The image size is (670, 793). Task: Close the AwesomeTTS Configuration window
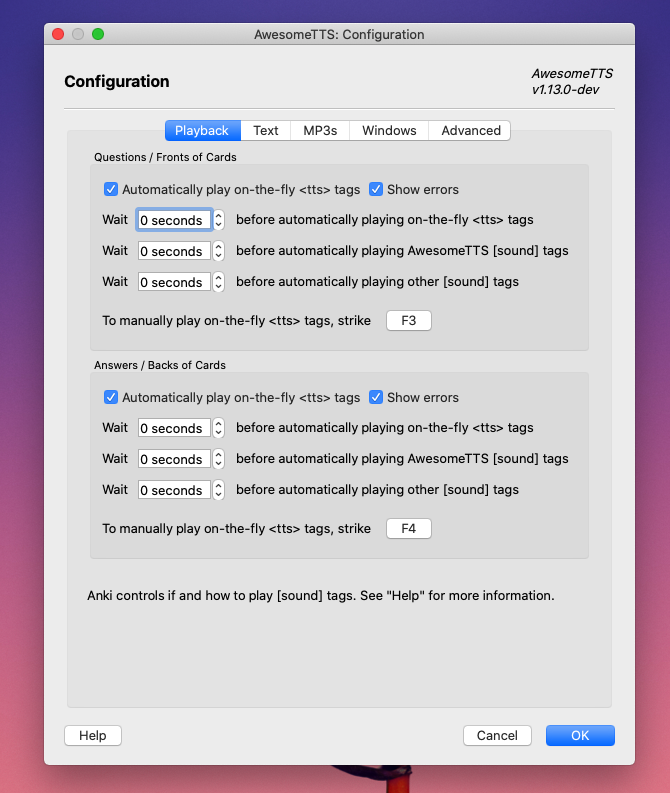click(58, 34)
